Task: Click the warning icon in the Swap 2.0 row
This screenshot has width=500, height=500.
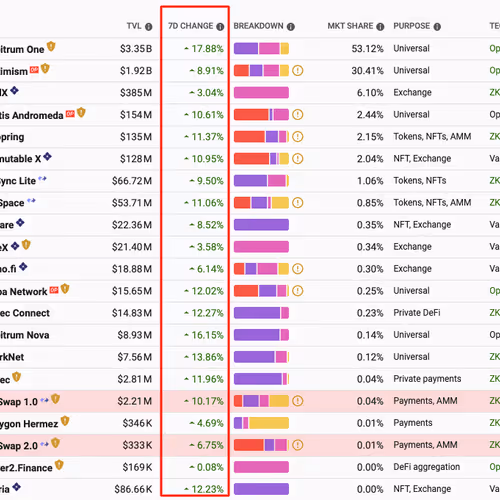Action: click(298, 445)
